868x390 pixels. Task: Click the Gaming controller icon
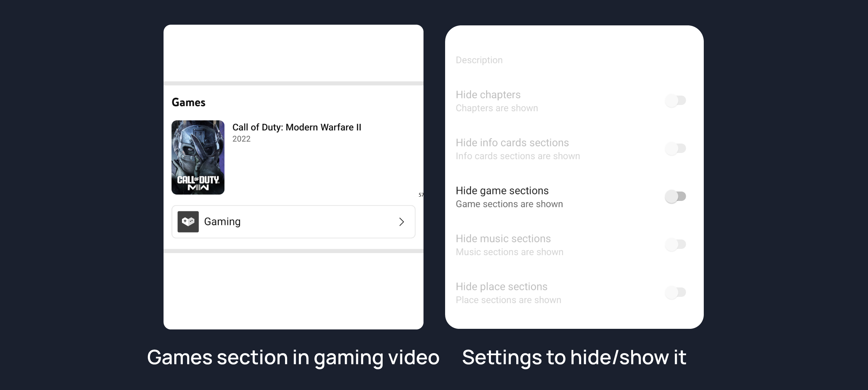click(188, 222)
